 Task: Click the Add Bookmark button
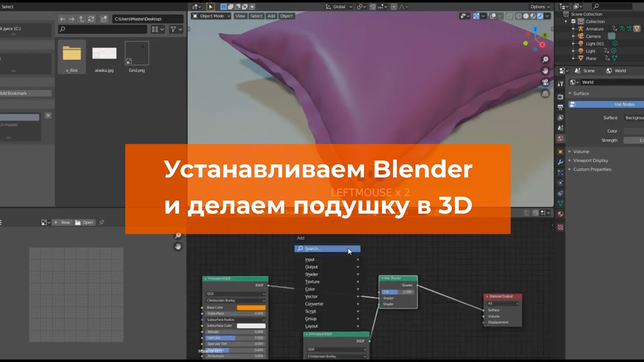pos(25,94)
